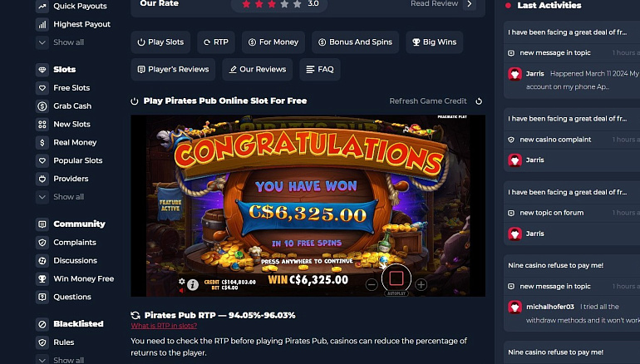Screen dimensions: 640x364
Task: Open the game info icon
Action: (193, 285)
